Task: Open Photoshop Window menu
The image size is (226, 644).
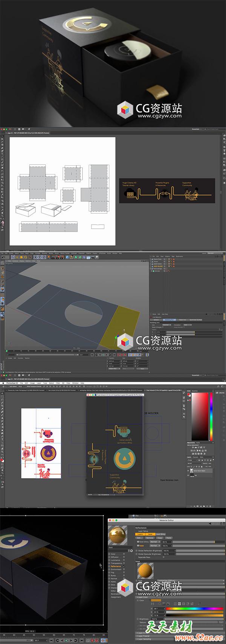Action: coord(75,383)
